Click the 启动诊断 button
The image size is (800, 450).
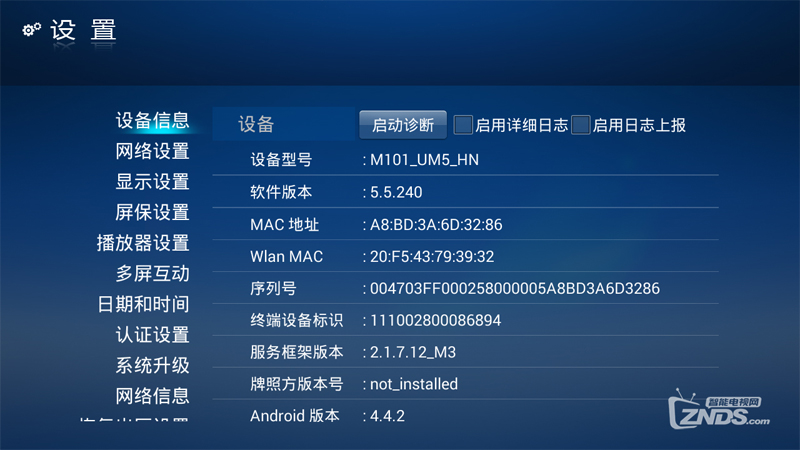(x=403, y=124)
